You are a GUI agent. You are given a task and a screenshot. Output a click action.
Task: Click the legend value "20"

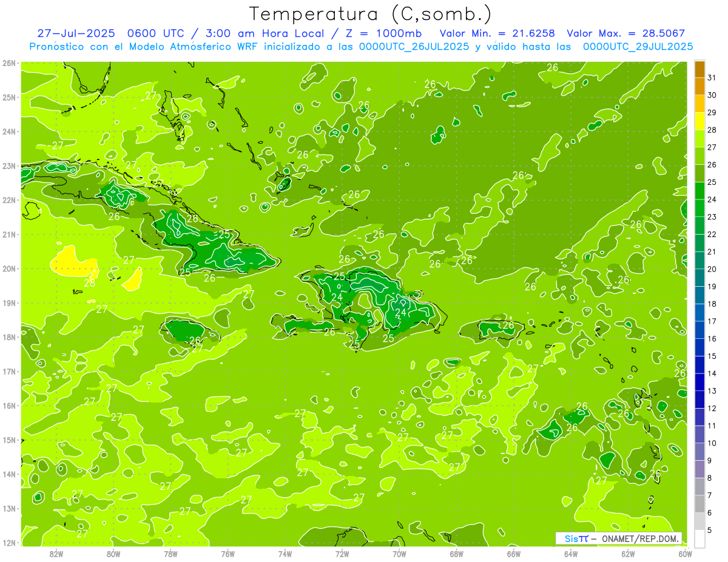pos(712,269)
